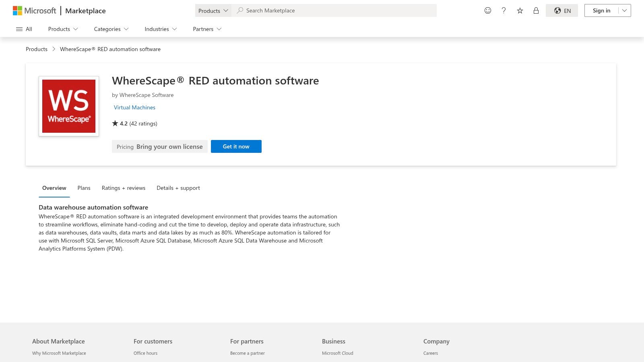Click the account icon next to the star
This screenshot has height=362, width=644.
(x=536, y=10)
